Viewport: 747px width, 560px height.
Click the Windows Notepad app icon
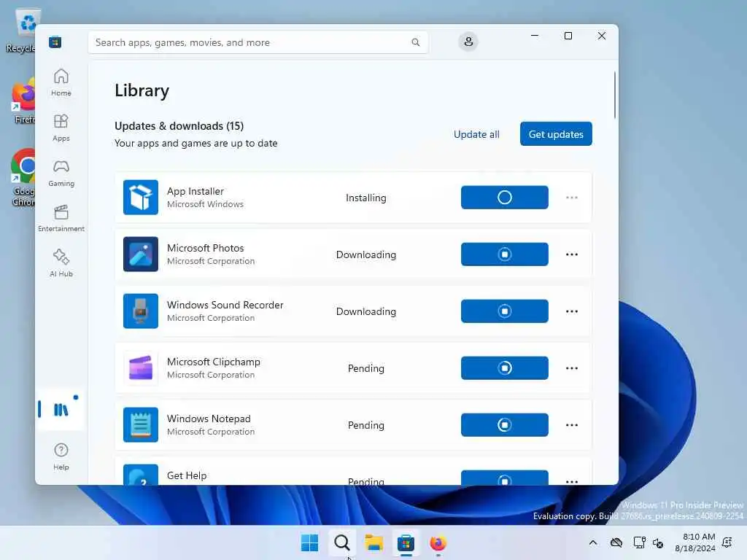coord(141,425)
